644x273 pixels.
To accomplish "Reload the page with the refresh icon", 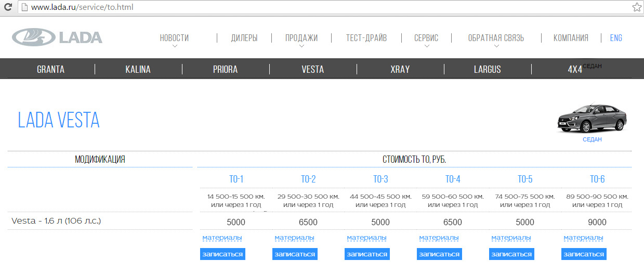I will (8, 7).
